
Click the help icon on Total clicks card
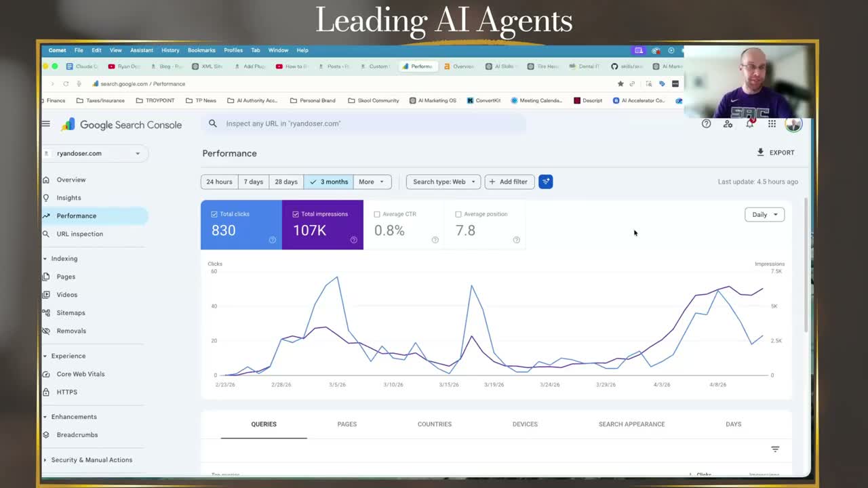(272, 240)
